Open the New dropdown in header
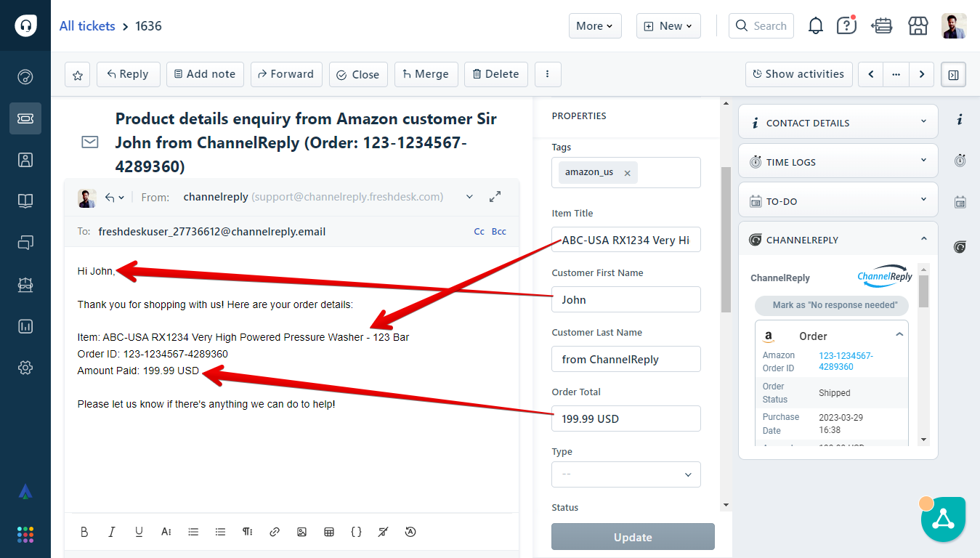This screenshot has height=558, width=980. click(668, 26)
